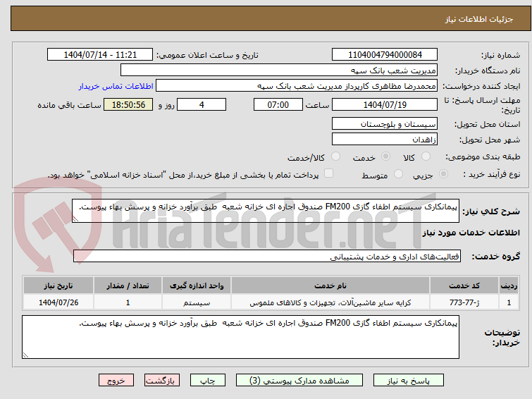Viewport: 532px width, 399px height.
Task: Click the quantity cell showing 1
Action: pyautogui.click(x=128, y=302)
